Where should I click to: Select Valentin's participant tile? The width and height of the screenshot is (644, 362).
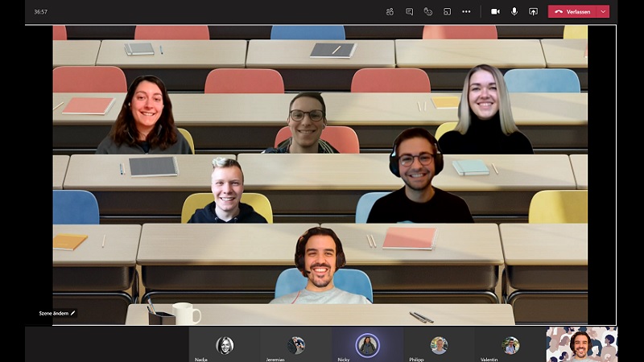(x=510, y=345)
